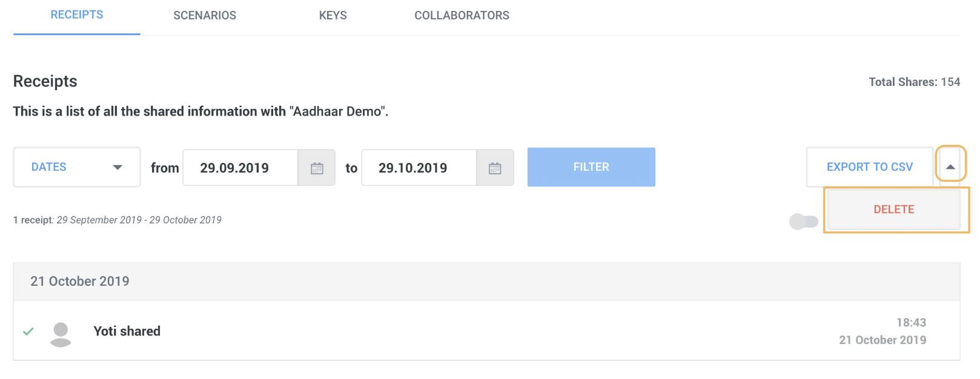This screenshot has height=379, width=980.
Task: Click the 21 October 2019 group header
Action: coord(486,282)
